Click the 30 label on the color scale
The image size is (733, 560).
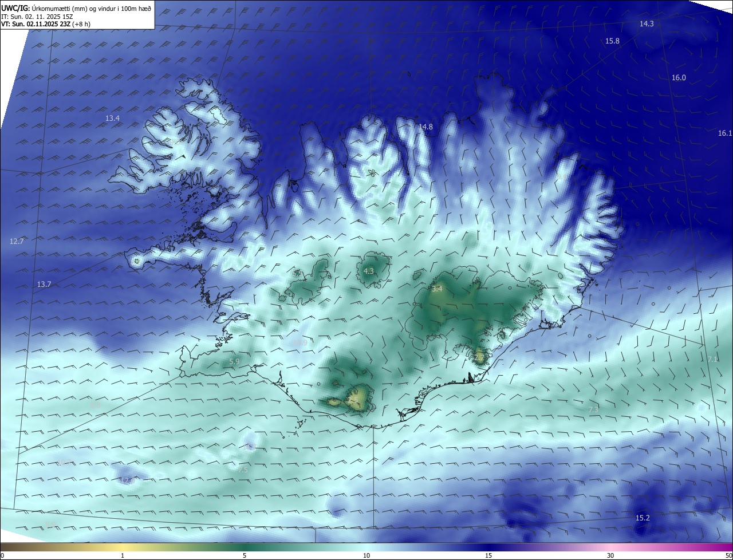(610, 555)
